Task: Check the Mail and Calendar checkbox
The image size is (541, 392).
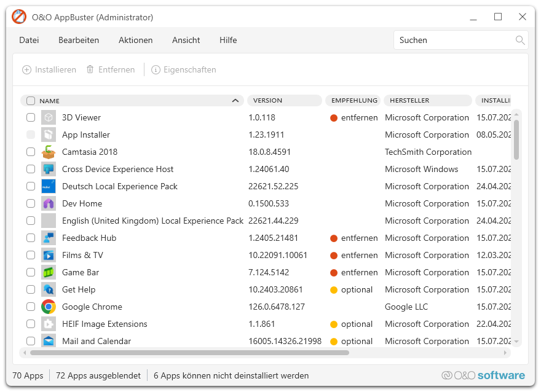Action: point(31,342)
